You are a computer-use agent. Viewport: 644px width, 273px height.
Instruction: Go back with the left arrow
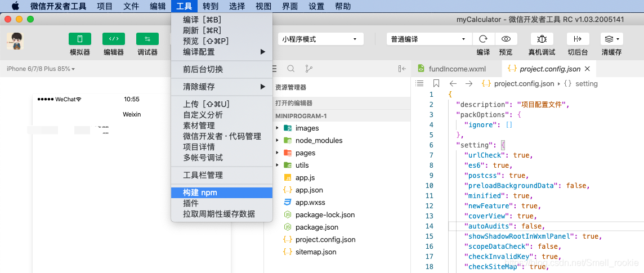point(453,83)
